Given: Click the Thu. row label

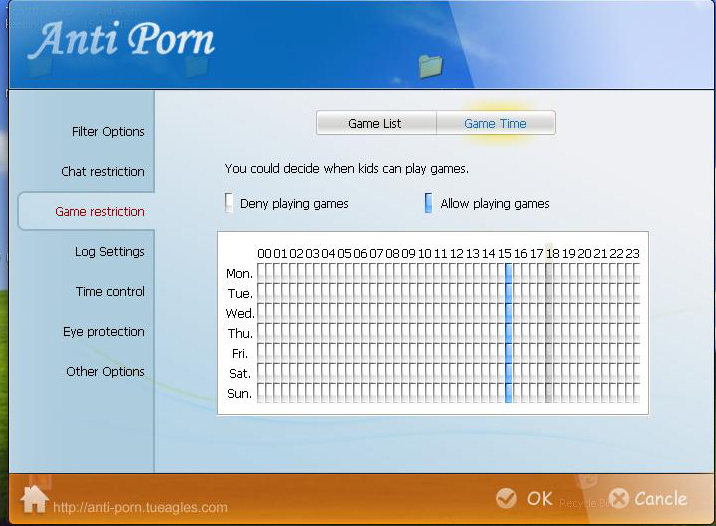Looking at the screenshot, I should coord(240,334).
